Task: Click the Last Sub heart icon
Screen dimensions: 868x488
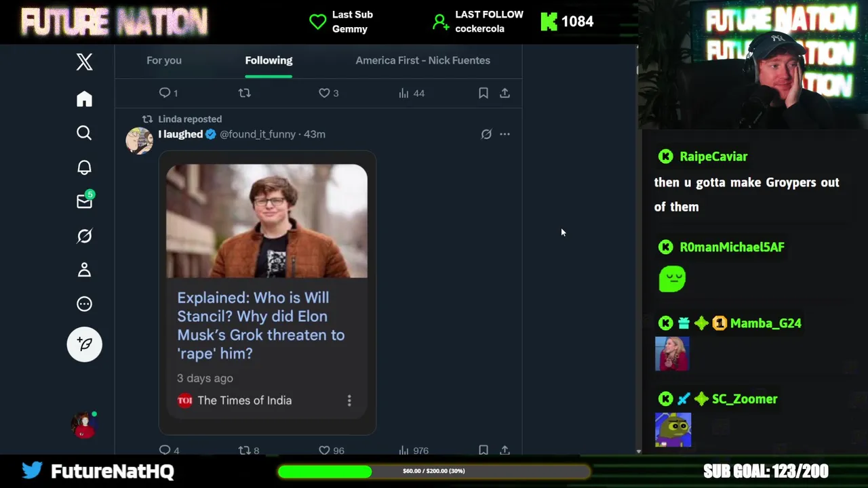Action: click(x=317, y=22)
